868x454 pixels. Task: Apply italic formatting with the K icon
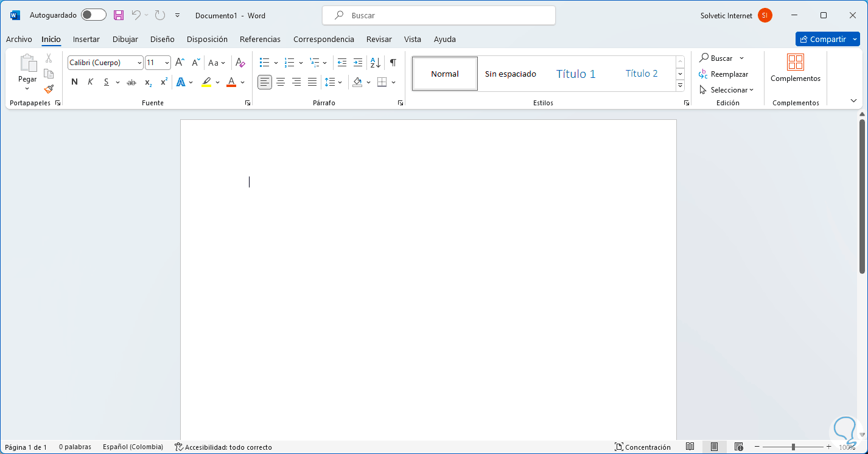click(89, 82)
